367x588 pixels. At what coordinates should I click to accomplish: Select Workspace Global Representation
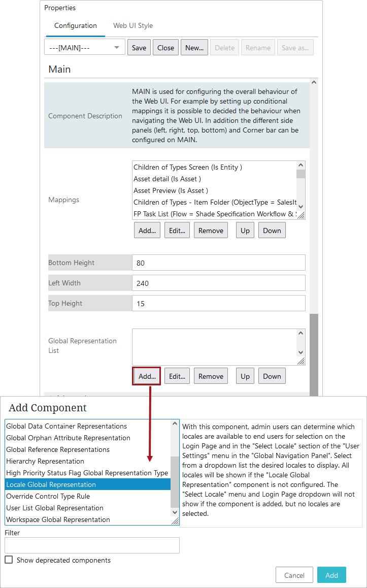(88, 519)
